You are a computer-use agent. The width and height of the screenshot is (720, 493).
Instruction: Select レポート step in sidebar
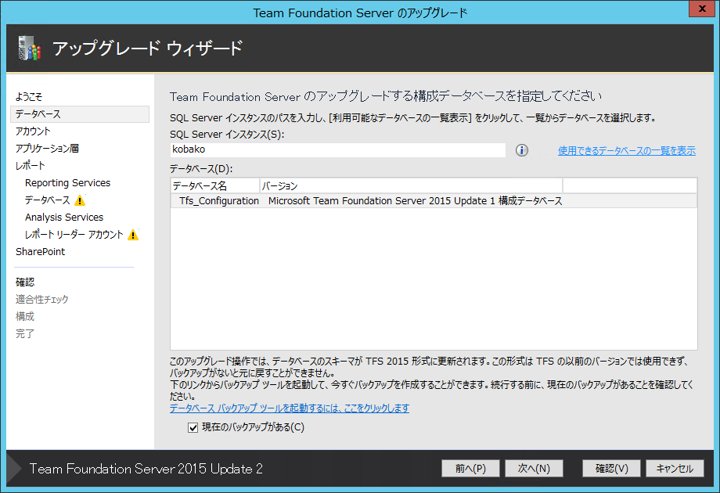point(30,166)
